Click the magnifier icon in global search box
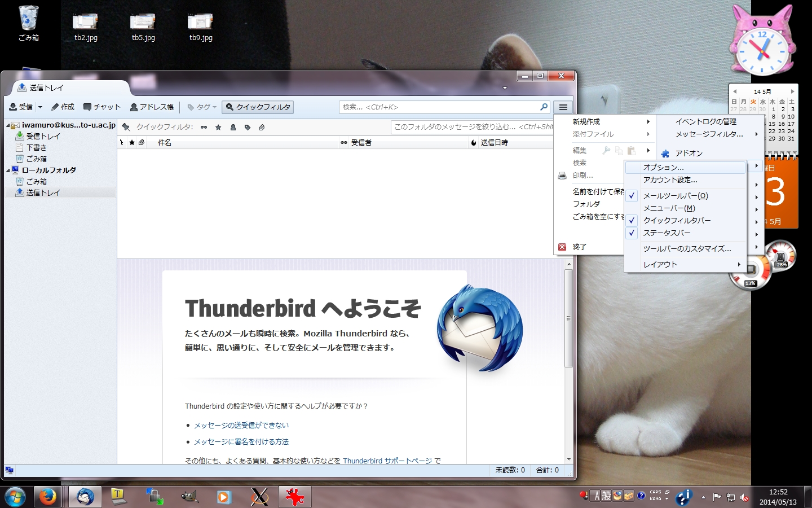Screen dimensions: 812x508 (x=544, y=107)
